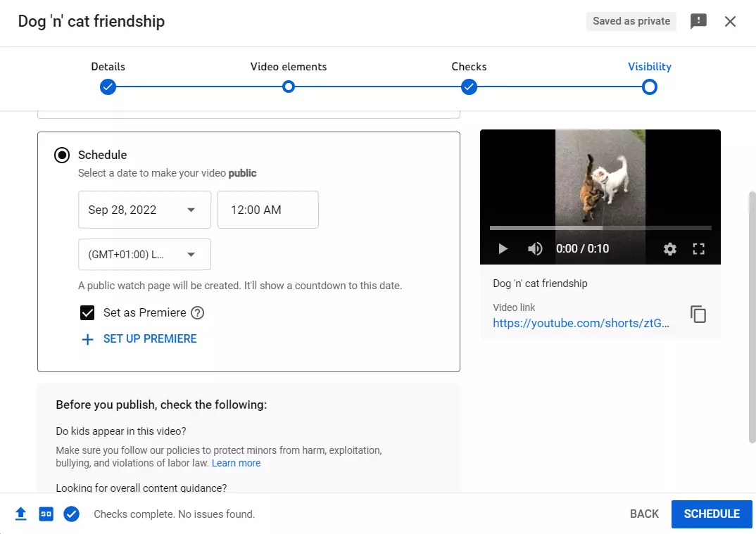The width and height of the screenshot is (756, 534).
Task: Enter fullscreen on the video preview
Action: (x=699, y=248)
